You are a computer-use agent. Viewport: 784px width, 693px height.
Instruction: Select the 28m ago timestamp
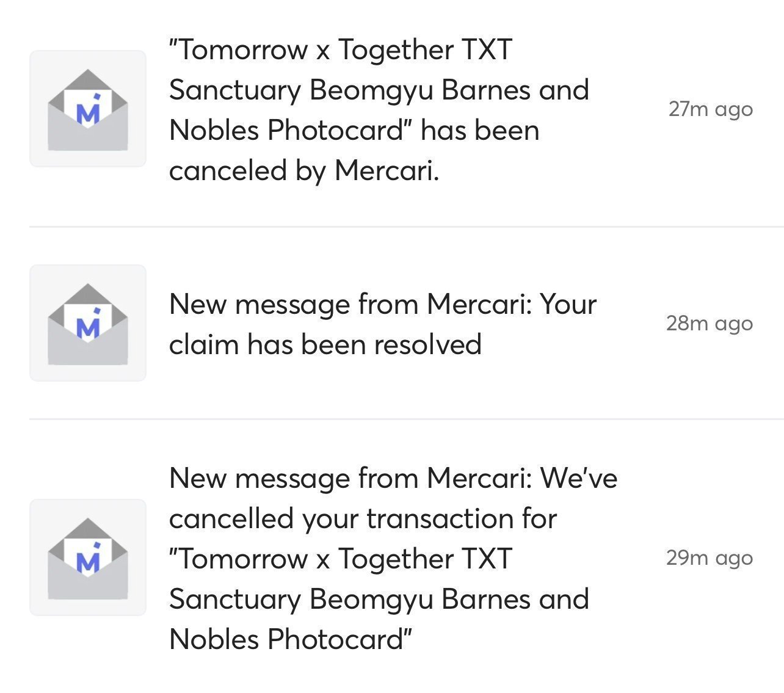coord(710,324)
